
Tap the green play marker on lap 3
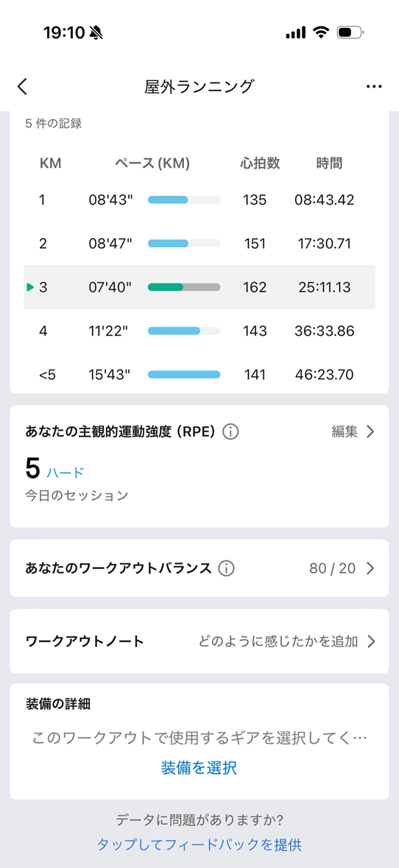[30, 286]
